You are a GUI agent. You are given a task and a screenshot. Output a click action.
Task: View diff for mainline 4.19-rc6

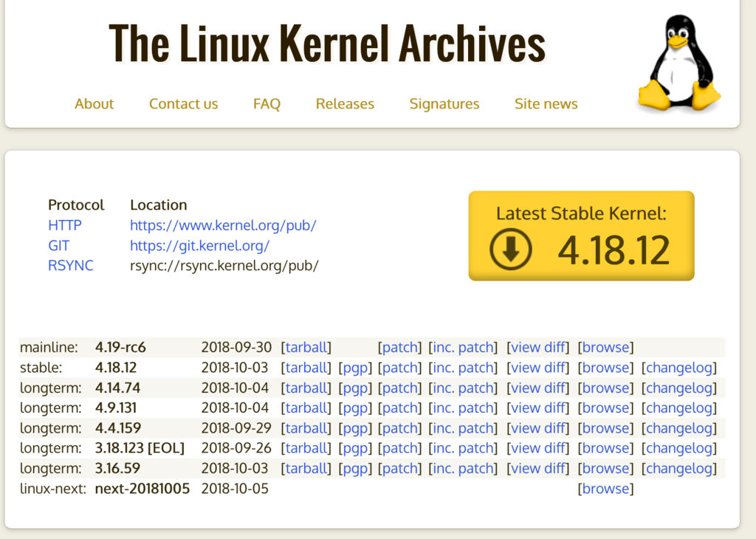pyautogui.click(x=537, y=347)
